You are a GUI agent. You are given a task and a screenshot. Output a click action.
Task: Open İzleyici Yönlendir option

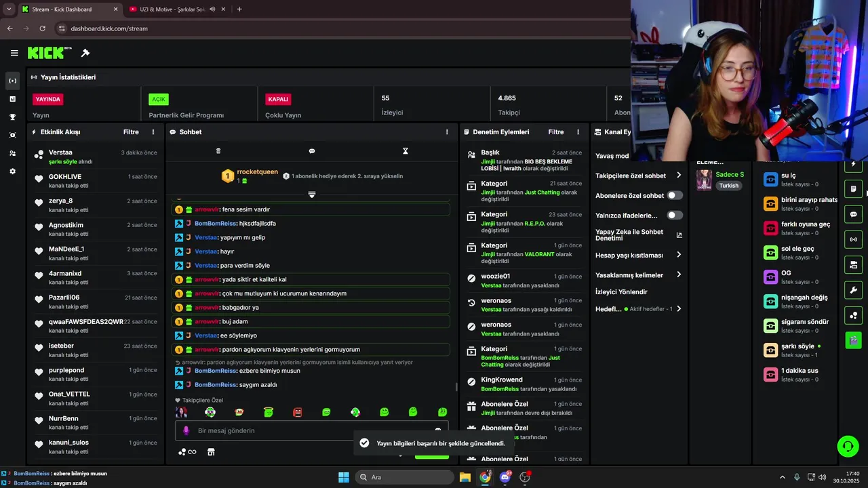click(621, 292)
